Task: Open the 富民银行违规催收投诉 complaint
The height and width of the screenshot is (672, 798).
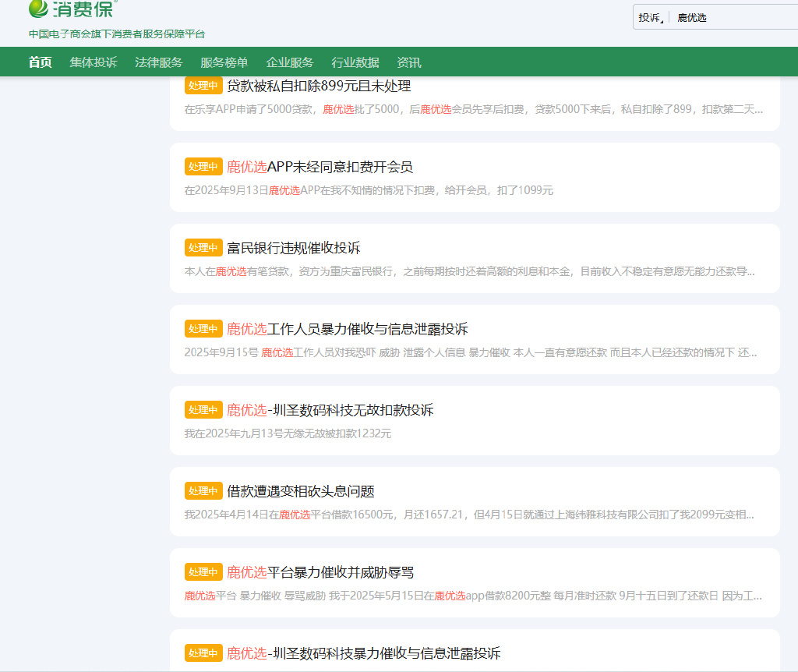Action: coord(294,248)
